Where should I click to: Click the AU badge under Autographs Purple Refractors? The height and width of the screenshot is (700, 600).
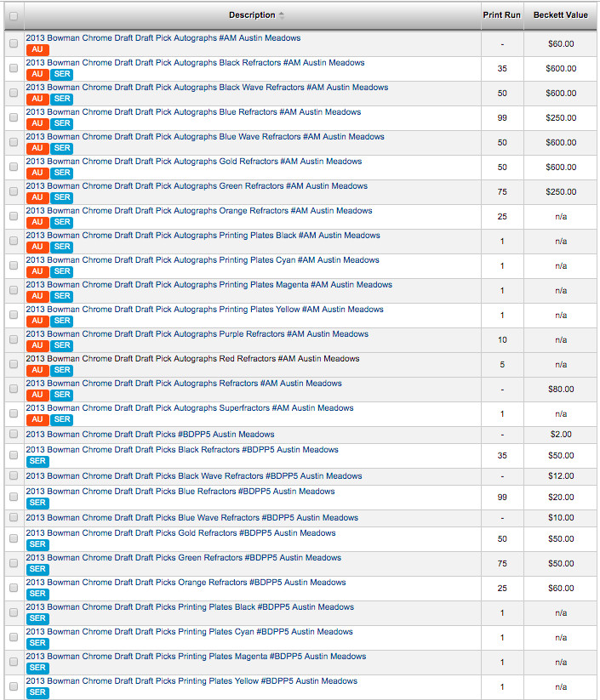pos(37,345)
